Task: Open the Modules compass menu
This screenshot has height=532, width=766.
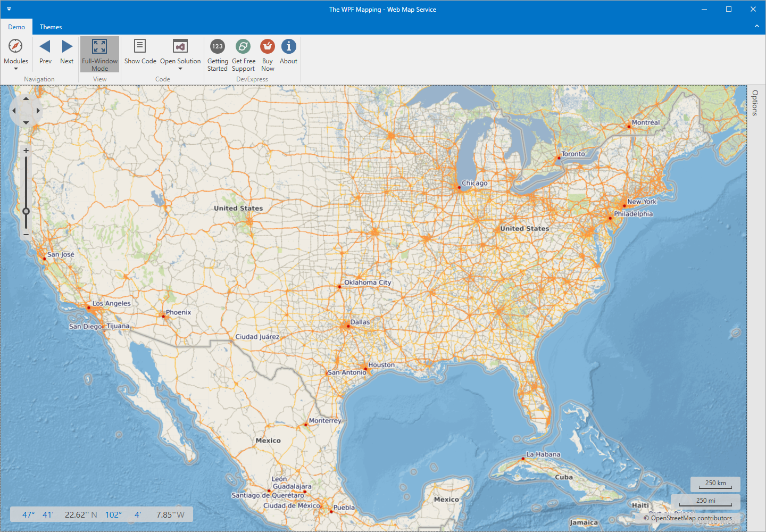Action: coord(16,54)
